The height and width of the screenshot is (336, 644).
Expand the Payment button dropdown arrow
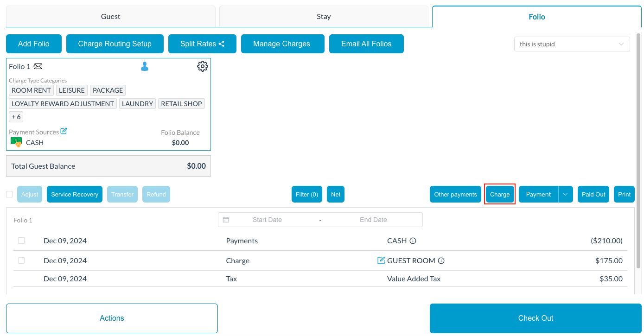click(x=565, y=195)
